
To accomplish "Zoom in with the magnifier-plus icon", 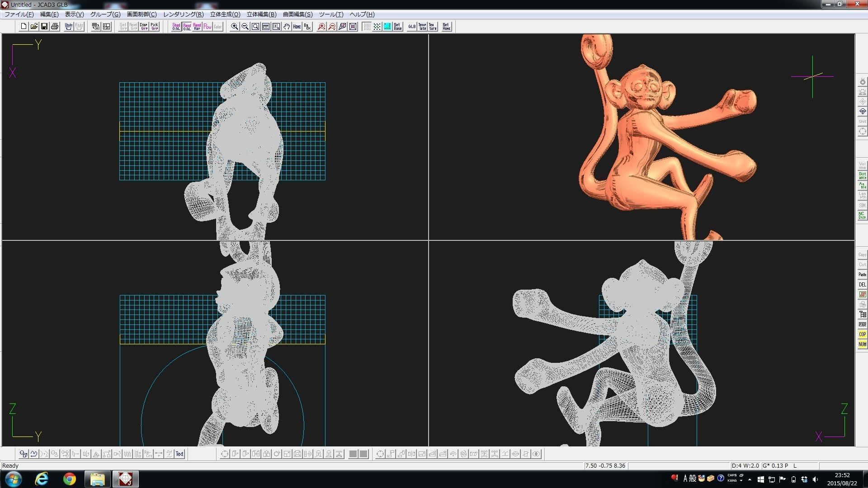I will 235,27.
